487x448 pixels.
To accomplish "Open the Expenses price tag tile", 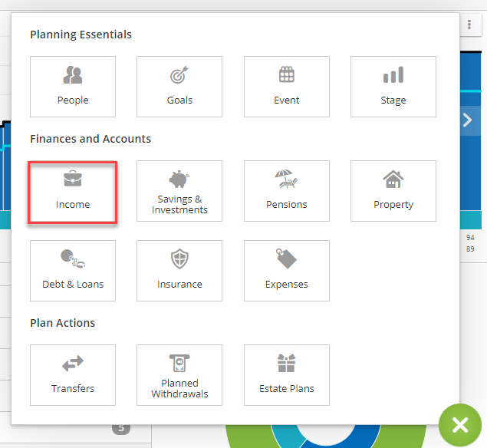I will click(287, 271).
